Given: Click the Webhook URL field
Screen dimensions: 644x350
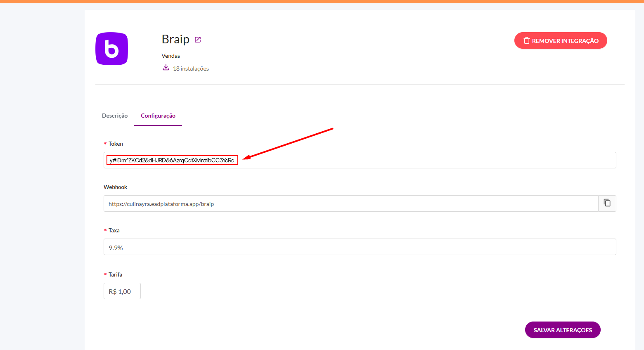Looking at the screenshot, I should tap(351, 203).
